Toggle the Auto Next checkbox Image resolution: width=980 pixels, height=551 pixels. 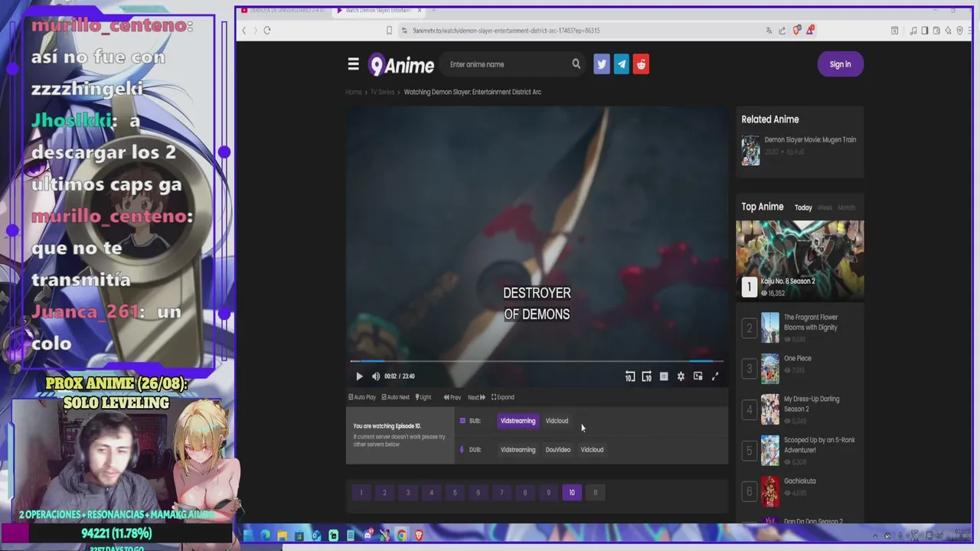pyautogui.click(x=396, y=397)
